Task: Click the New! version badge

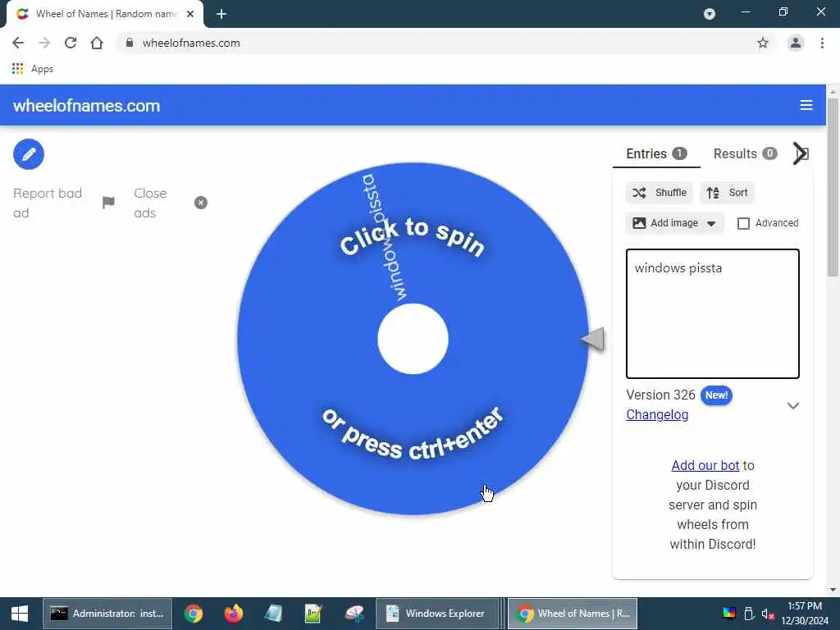Action: click(x=716, y=395)
